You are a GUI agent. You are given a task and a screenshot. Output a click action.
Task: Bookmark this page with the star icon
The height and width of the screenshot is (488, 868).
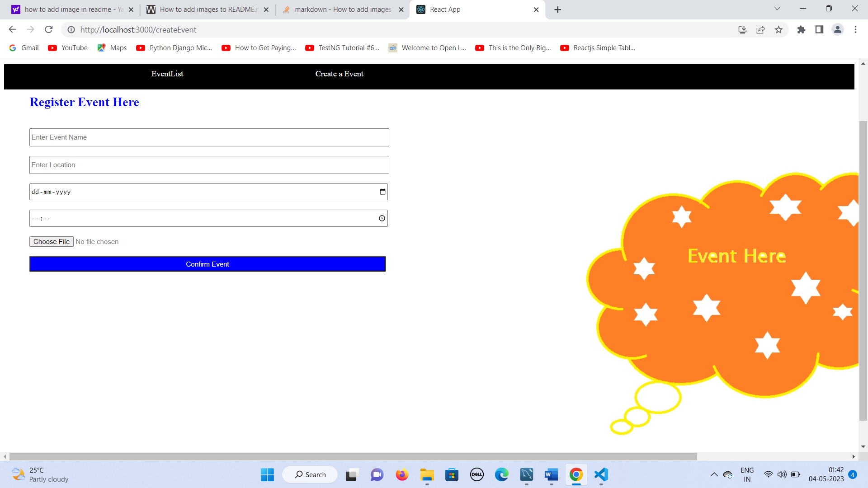[x=779, y=29]
